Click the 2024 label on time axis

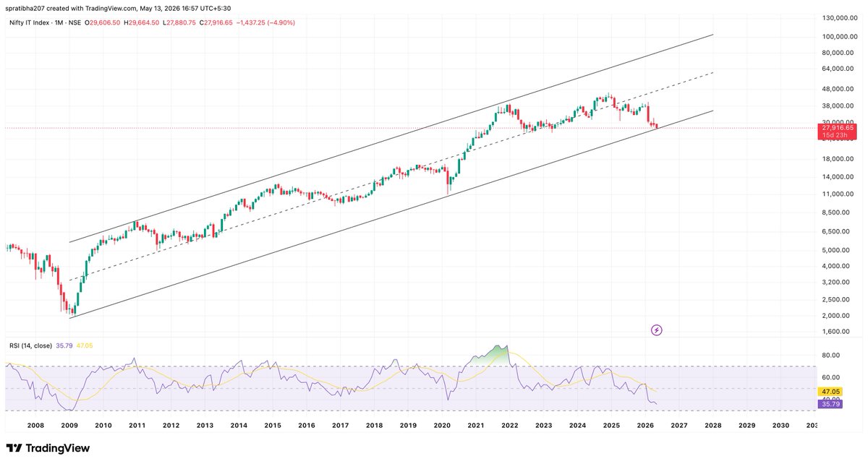[578, 426]
